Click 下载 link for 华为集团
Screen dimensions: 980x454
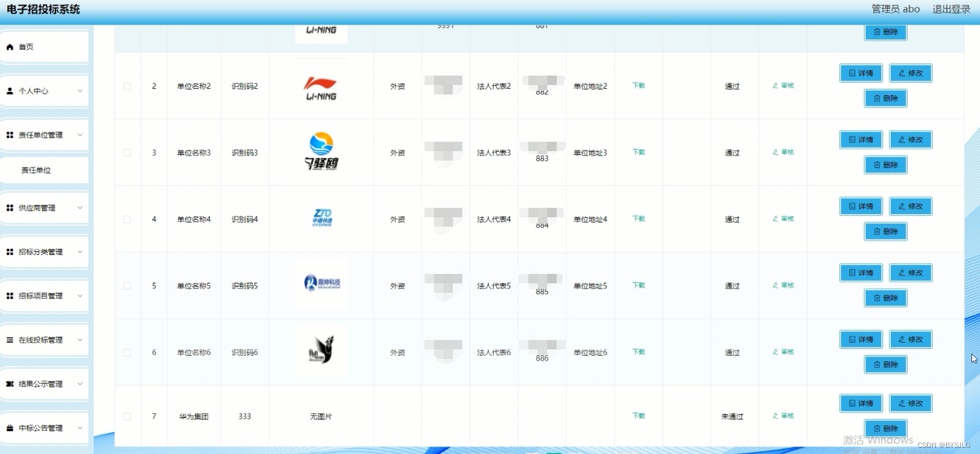click(x=638, y=416)
